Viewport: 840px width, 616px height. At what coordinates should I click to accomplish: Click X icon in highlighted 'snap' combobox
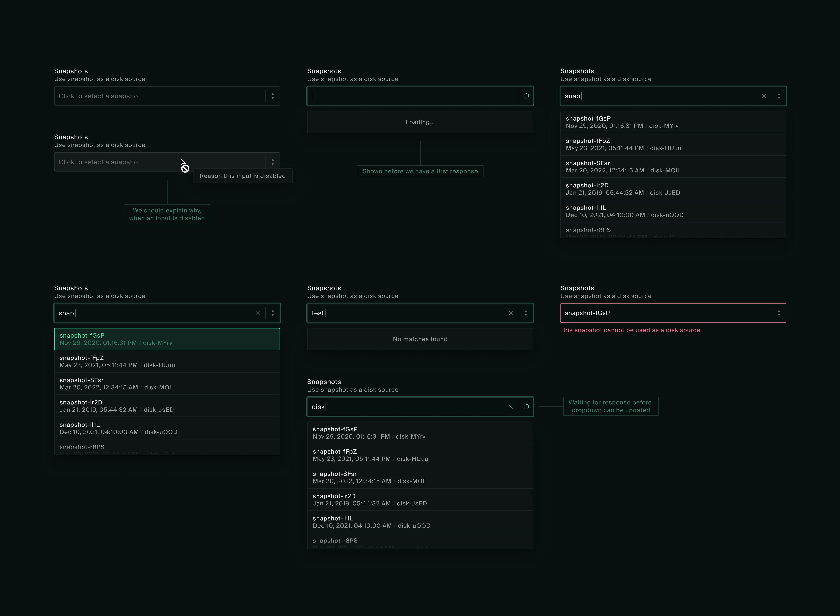pos(258,313)
